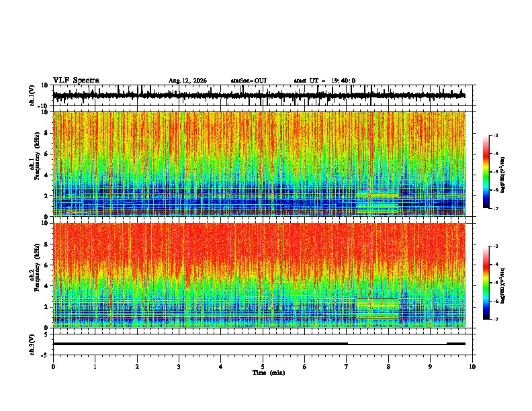Click the VLF Spectra title text
The image size is (532, 411).
[76, 81]
